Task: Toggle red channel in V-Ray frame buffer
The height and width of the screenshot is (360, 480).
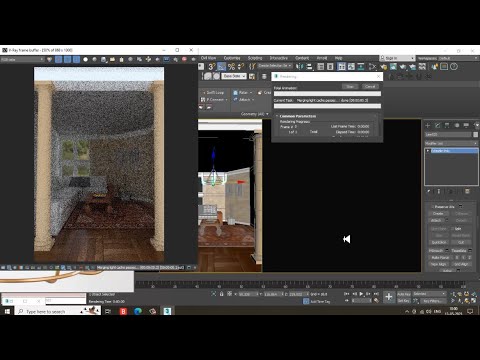Action: click(58, 59)
